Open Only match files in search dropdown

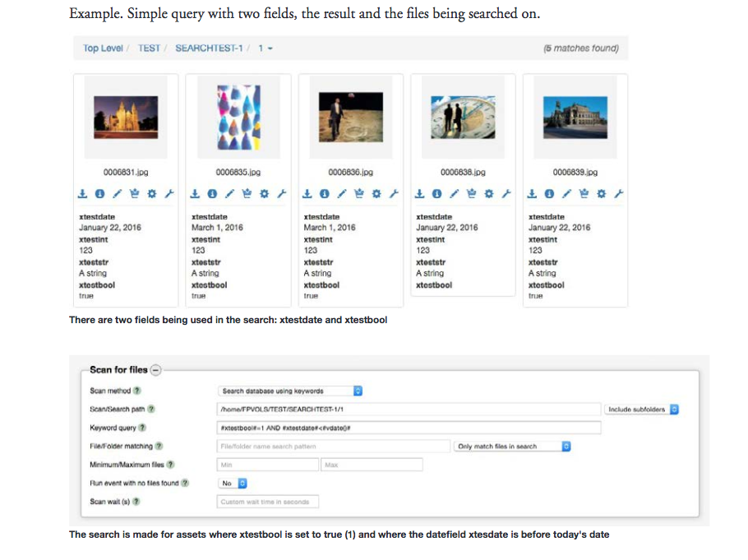pos(511,447)
